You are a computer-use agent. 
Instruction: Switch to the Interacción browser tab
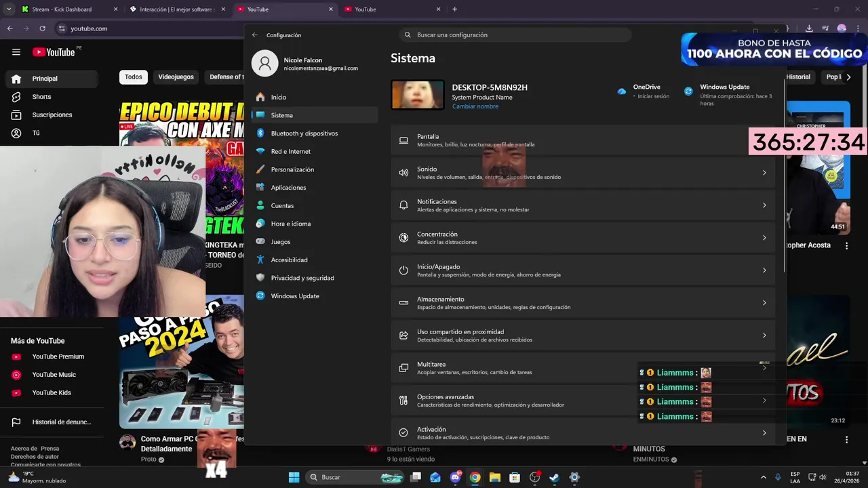point(177,9)
